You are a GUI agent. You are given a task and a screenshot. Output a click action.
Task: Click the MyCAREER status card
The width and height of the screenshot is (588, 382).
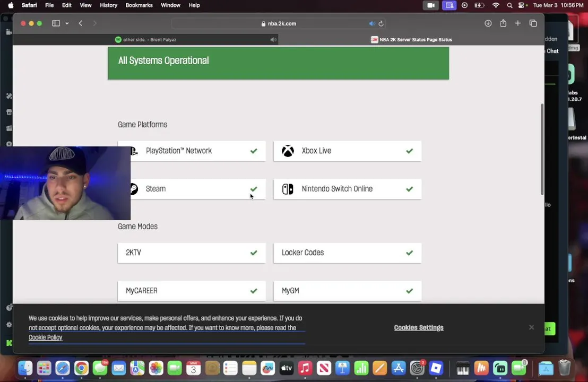click(x=192, y=291)
